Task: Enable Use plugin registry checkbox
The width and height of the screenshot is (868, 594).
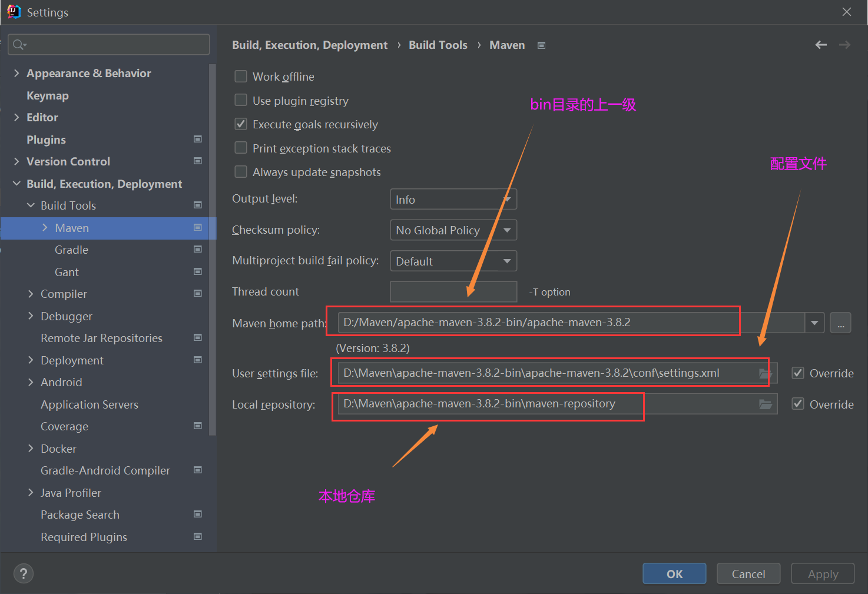Action: point(241,100)
